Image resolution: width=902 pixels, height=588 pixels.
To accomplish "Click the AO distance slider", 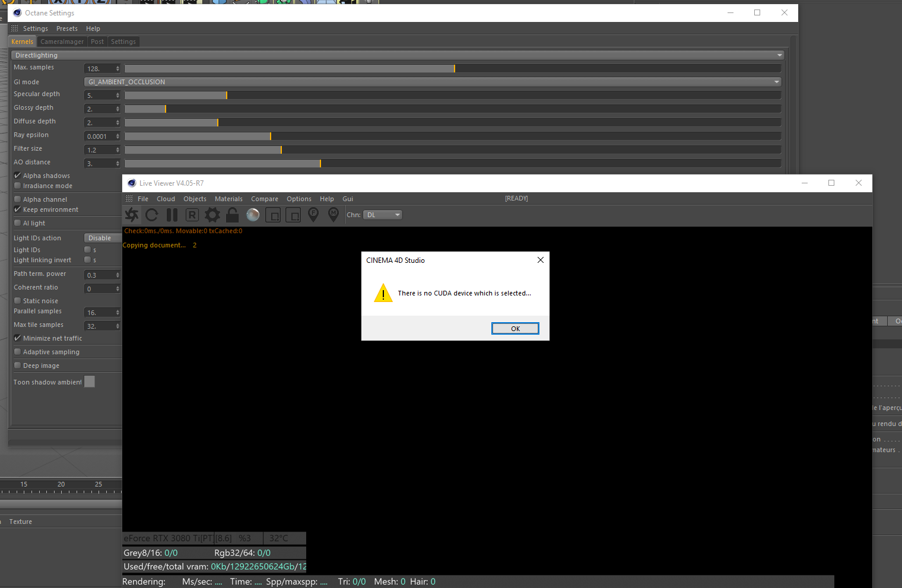I will [x=453, y=163].
